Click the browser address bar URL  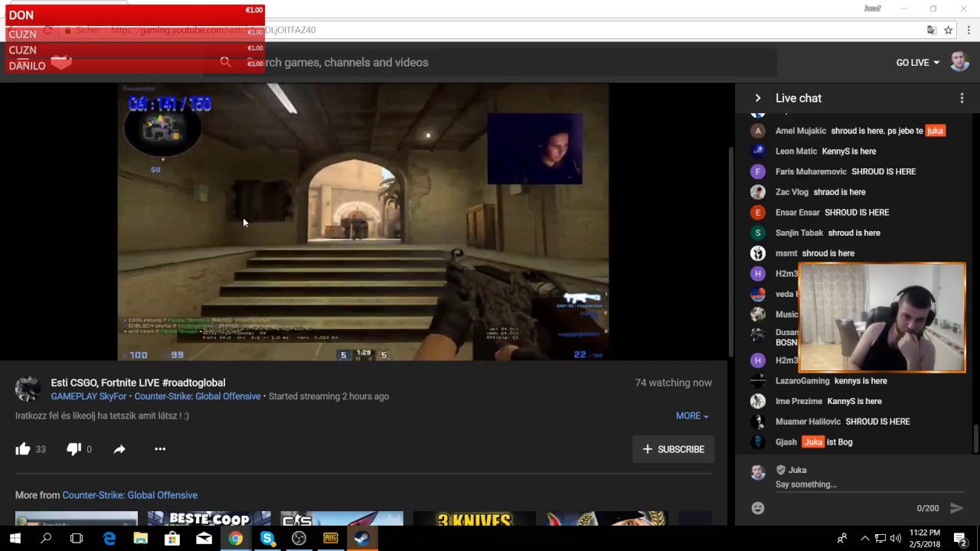tap(213, 30)
